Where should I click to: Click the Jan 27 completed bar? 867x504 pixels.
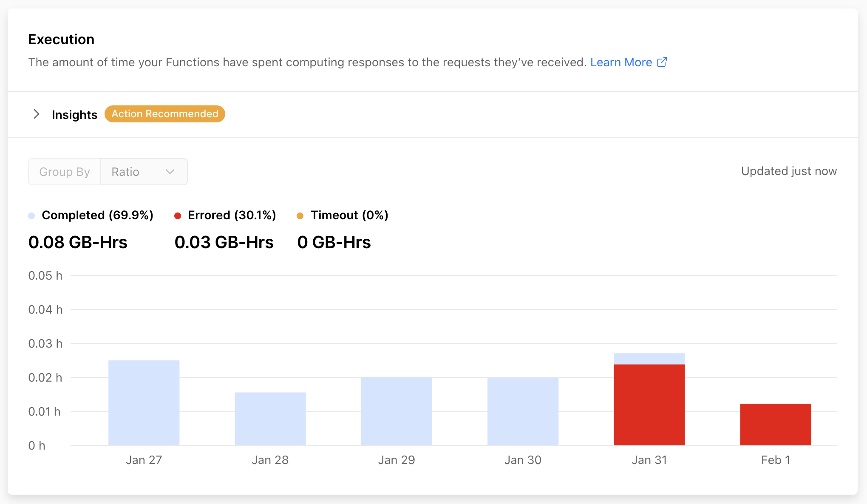point(144,403)
